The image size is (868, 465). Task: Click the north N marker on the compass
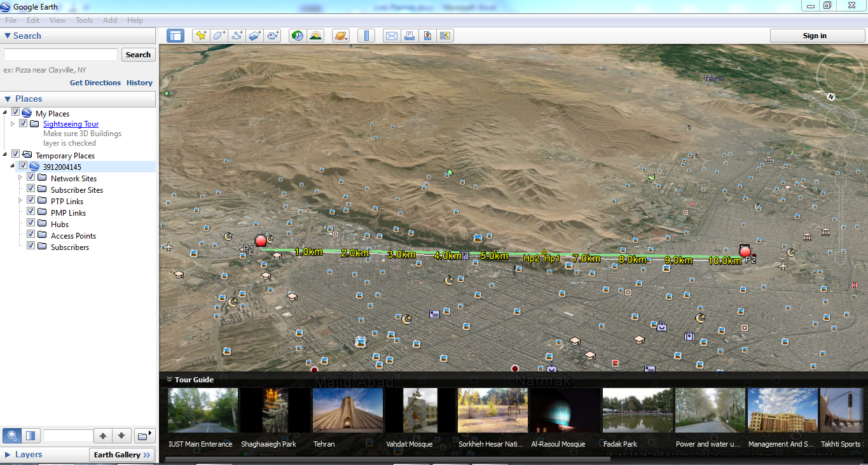pos(830,97)
